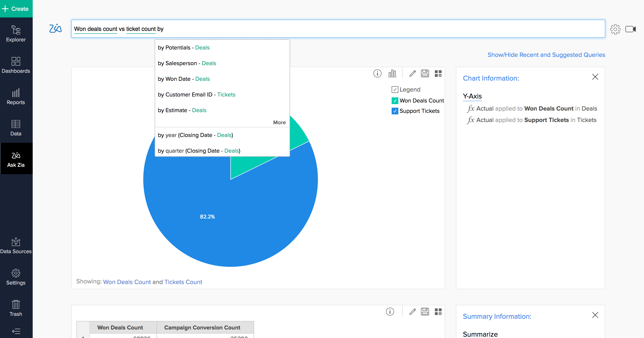The height and width of the screenshot is (338, 644).
Task: Select suggestion by Salesperson - Deals
Action: tap(187, 63)
